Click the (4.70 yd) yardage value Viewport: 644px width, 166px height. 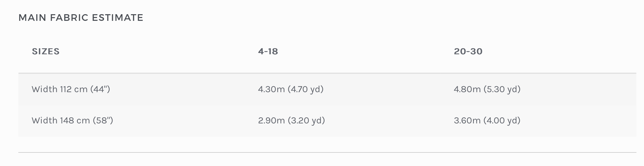point(306,89)
